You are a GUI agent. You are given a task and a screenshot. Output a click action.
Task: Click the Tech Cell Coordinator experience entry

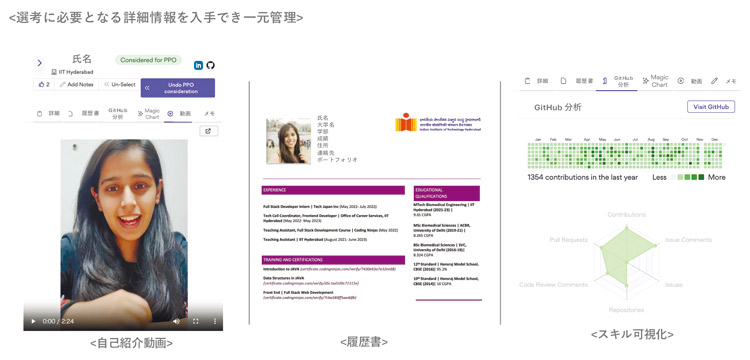coord(327,218)
